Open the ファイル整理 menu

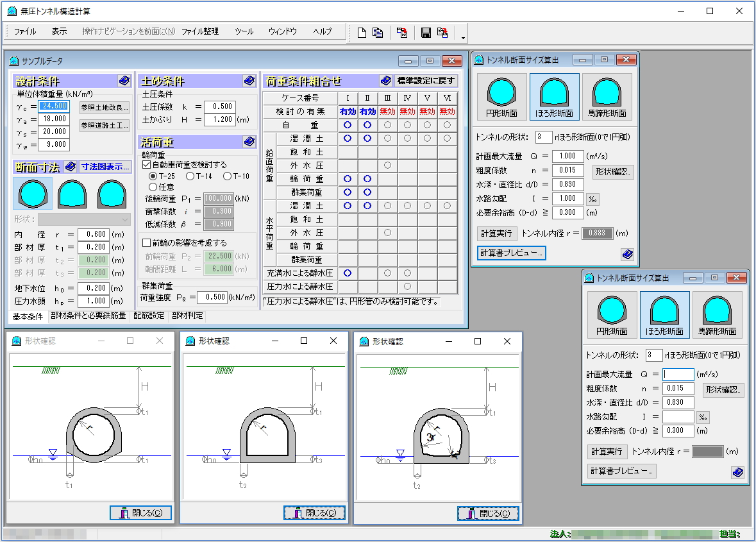point(200,31)
